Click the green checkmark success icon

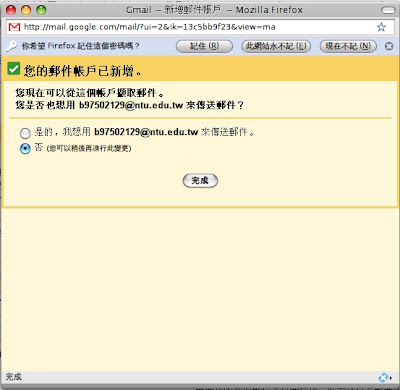(14, 69)
